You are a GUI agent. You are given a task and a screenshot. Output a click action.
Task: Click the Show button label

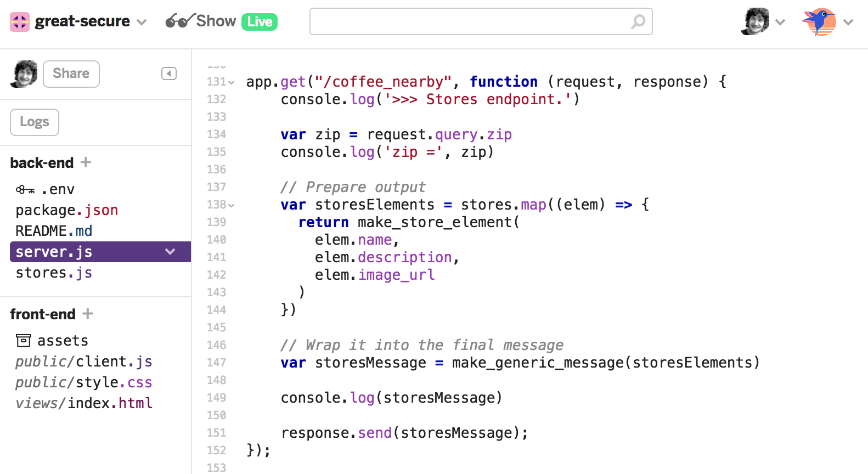click(216, 21)
